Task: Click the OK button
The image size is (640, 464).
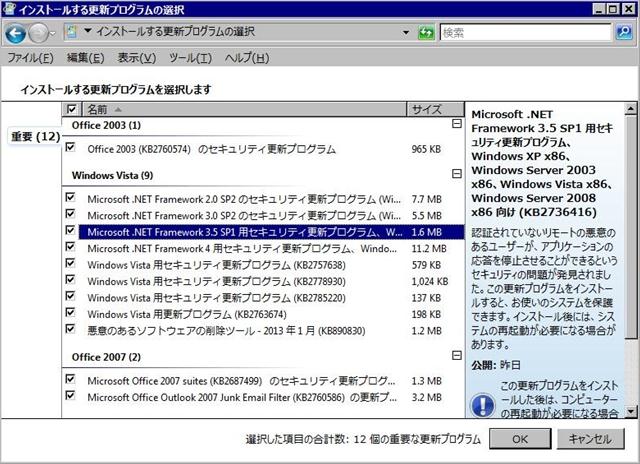Action: point(520,439)
